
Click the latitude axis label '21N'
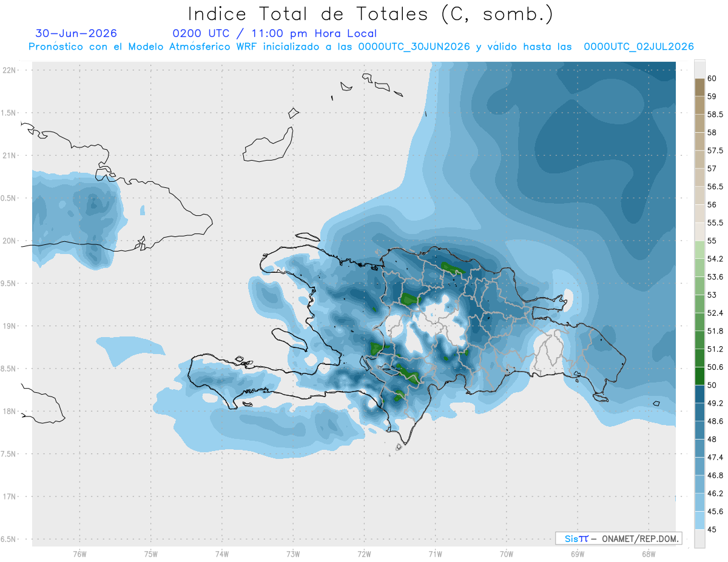pyautogui.click(x=10, y=156)
